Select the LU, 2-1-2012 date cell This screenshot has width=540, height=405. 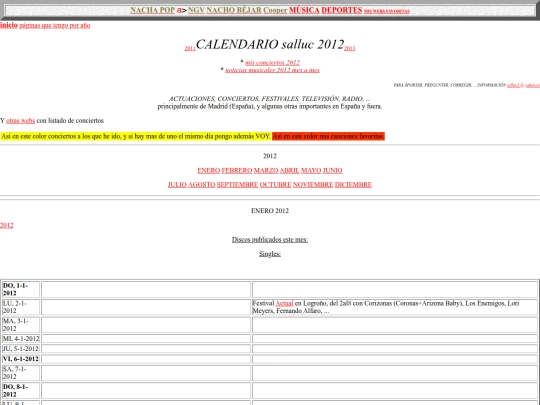[x=21, y=307]
